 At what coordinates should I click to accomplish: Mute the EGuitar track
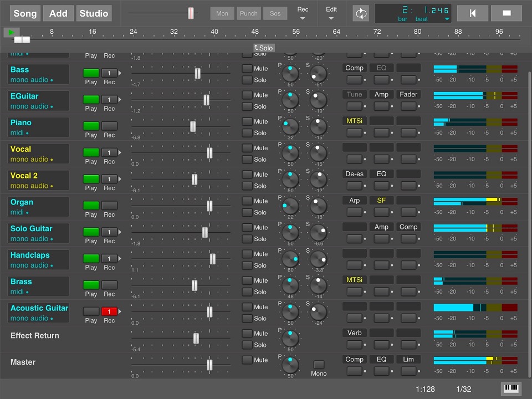tap(247, 95)
